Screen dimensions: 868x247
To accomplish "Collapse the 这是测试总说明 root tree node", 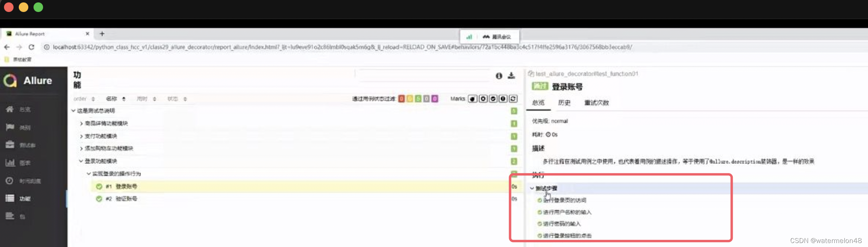I will 73,111.
